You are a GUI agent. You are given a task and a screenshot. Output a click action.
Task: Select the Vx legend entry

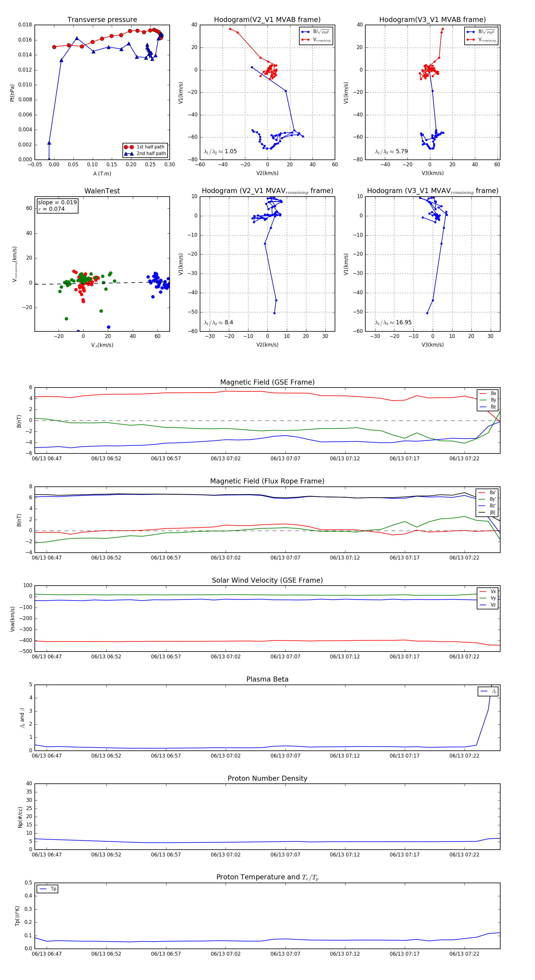pyautogui.click(x=488, y=592)
